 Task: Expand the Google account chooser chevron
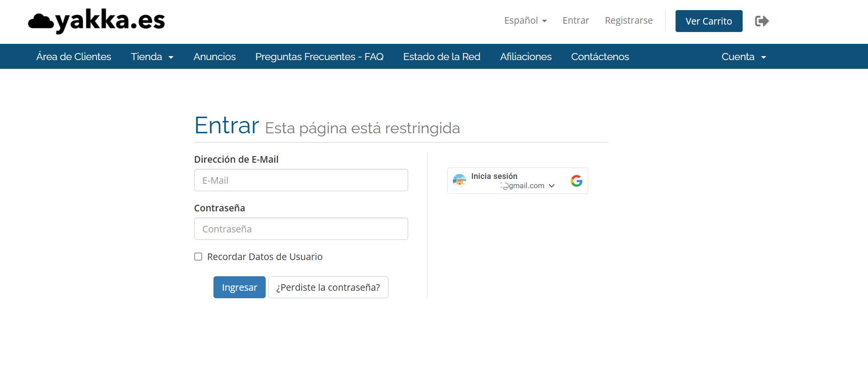(x=551, y=186)
